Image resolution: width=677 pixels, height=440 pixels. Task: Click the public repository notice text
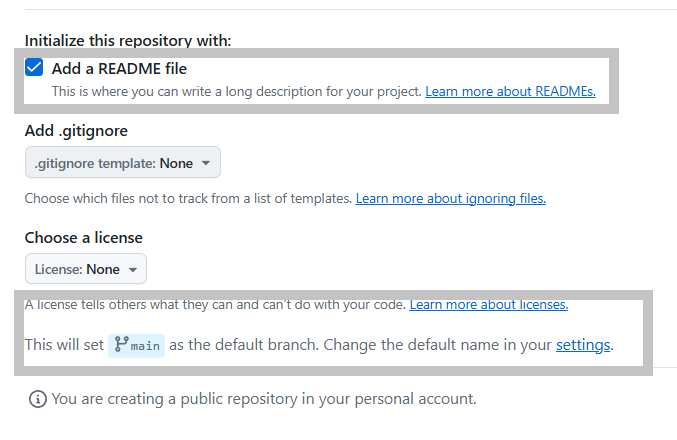pos(264,399)
